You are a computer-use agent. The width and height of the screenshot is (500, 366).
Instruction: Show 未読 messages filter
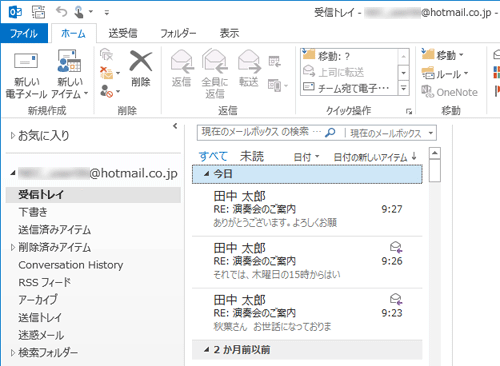[252, 156]
